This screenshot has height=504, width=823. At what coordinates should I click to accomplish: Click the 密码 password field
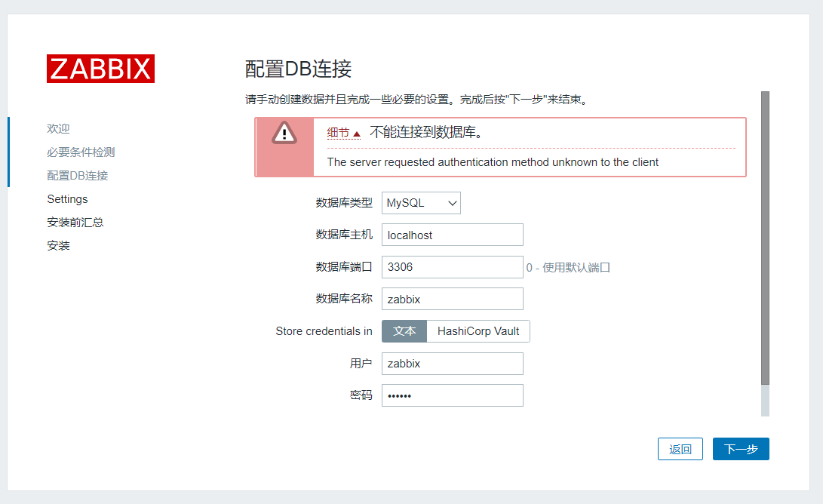pyautogui.click(x=452, y=395)
